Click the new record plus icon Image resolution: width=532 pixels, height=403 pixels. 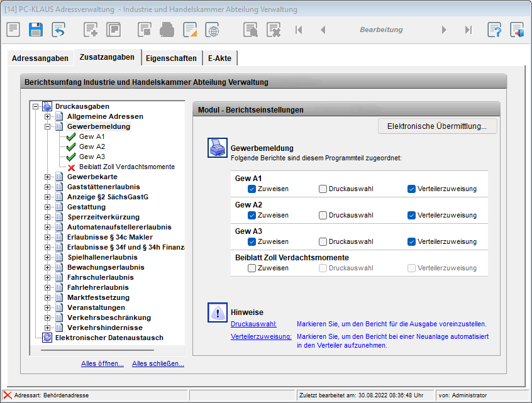point(91,30)
